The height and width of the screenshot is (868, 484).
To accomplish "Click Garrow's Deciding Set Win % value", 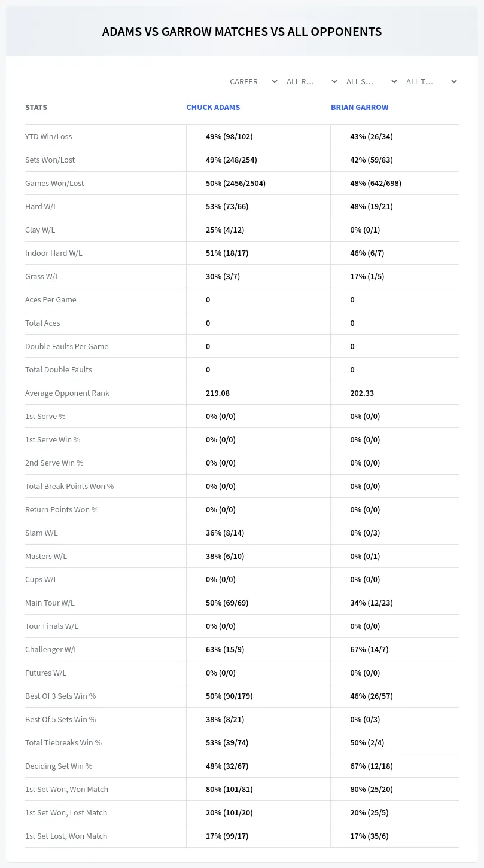I will tap(372, 766).
